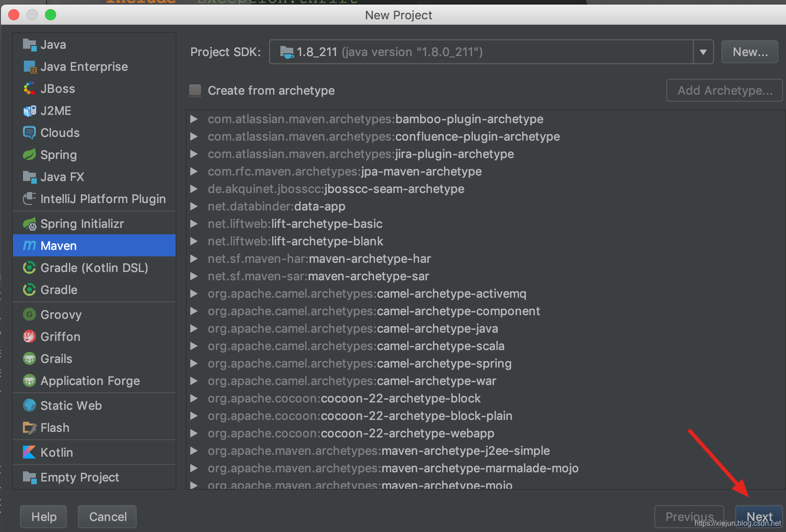786x532 pixels.
Task: Select maven-archetype-j2ee-simple row
Action: (485, 451)
